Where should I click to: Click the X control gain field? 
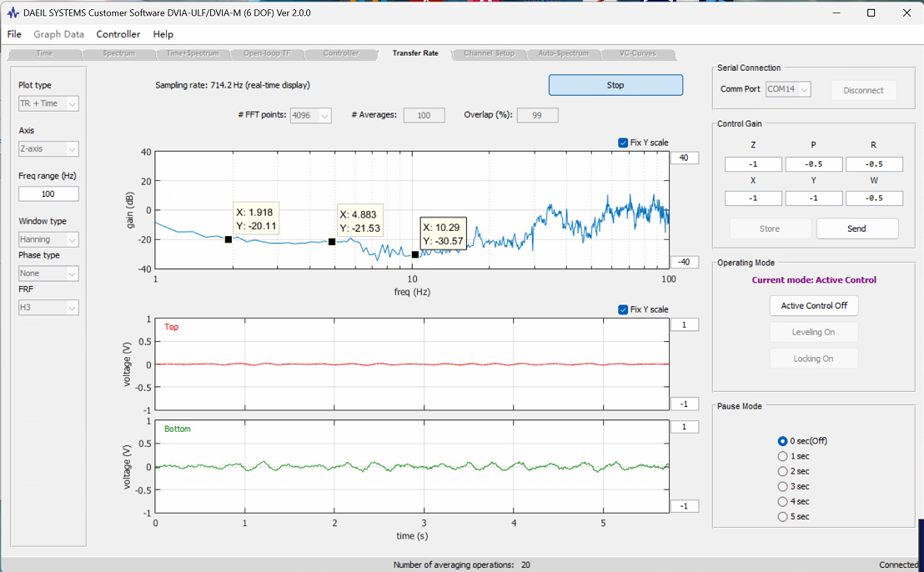tap(753, 198)
